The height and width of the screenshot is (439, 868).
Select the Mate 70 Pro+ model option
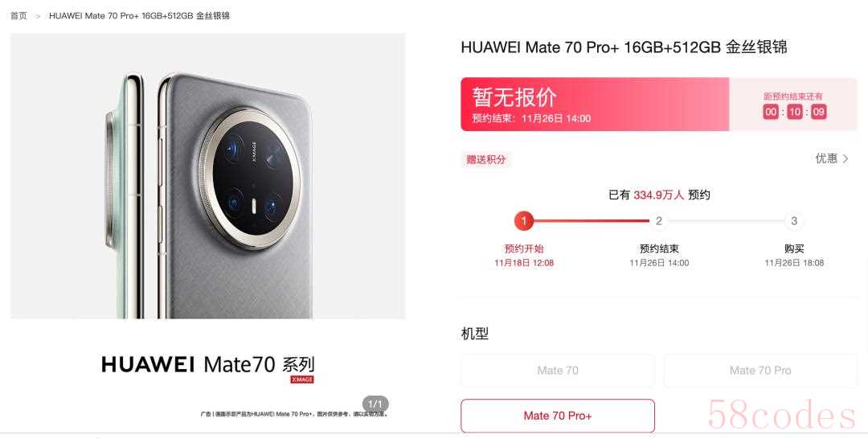click(558, 416)
